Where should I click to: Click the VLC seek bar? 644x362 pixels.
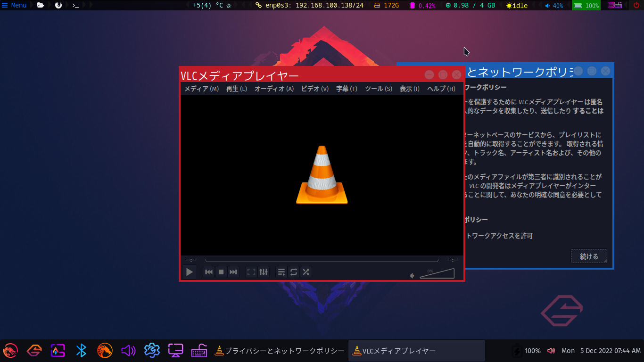pyautogui.click(x=322, y=260)
